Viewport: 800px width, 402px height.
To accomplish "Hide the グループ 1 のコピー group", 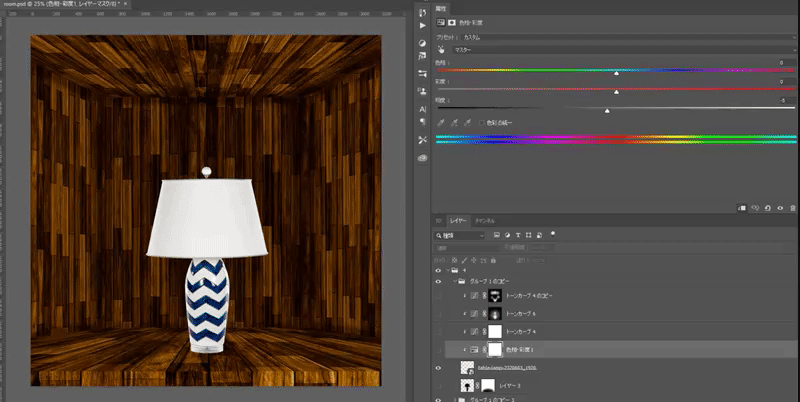I will (439, 282).
